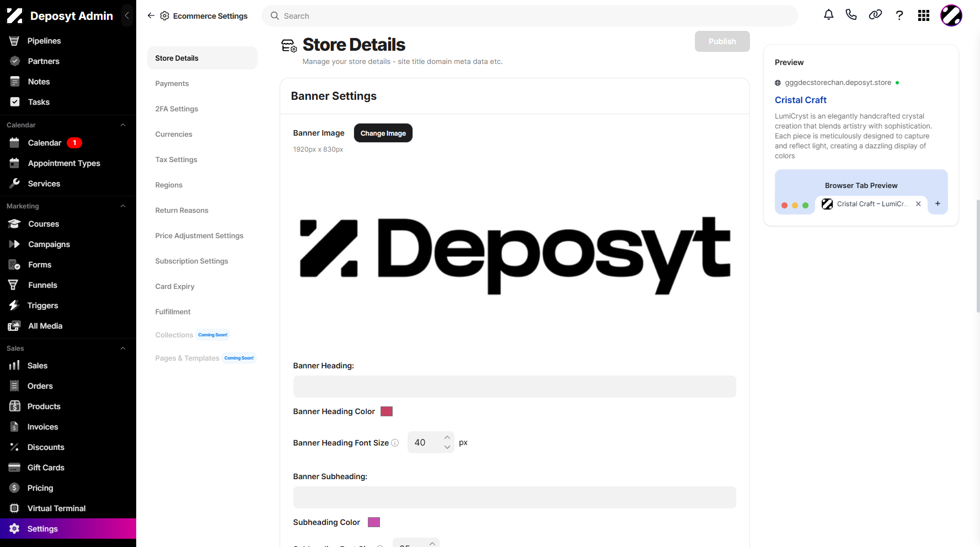Collapse the Calendar sidebar section
This screenshot has width=980, height=547.
point(123,125)
